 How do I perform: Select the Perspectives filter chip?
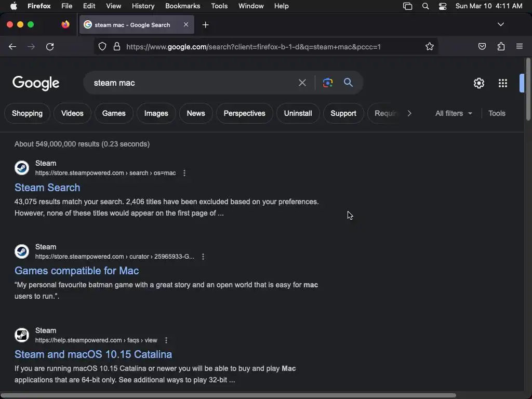click(x=244, y=113)
